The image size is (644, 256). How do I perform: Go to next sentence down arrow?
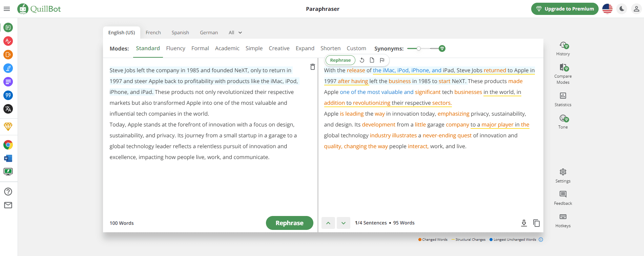tap(343, 223)
